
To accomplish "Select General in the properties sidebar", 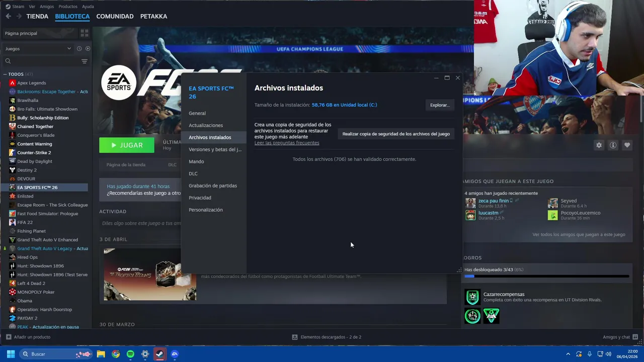I will (213, 113).
